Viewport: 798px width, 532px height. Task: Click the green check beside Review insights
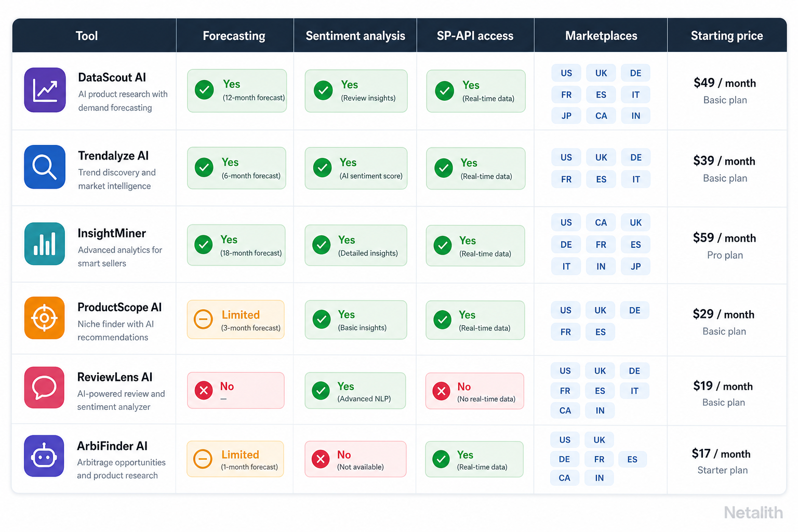pyautogui.click(x=323, y=90)
